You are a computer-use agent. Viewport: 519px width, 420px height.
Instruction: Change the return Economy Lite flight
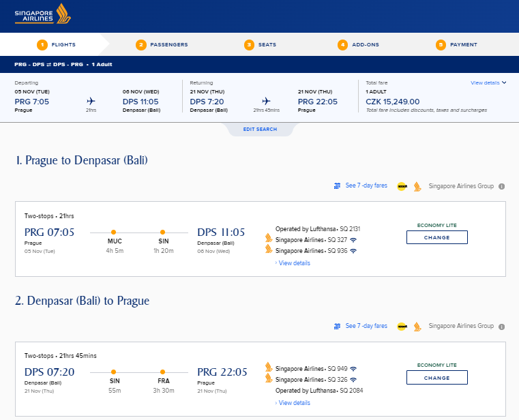tap(437, 377)
